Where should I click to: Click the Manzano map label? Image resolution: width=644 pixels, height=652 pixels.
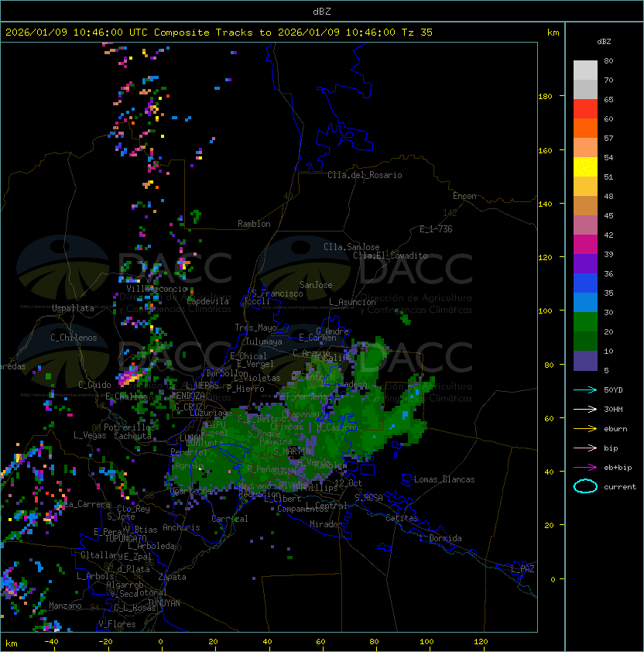[65, 606]
